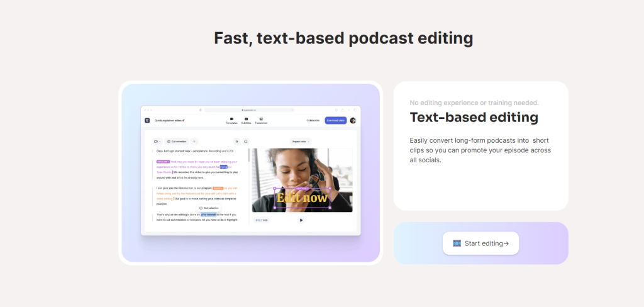Expand the Aspect ratio dropdown

(x=300, y=142)
